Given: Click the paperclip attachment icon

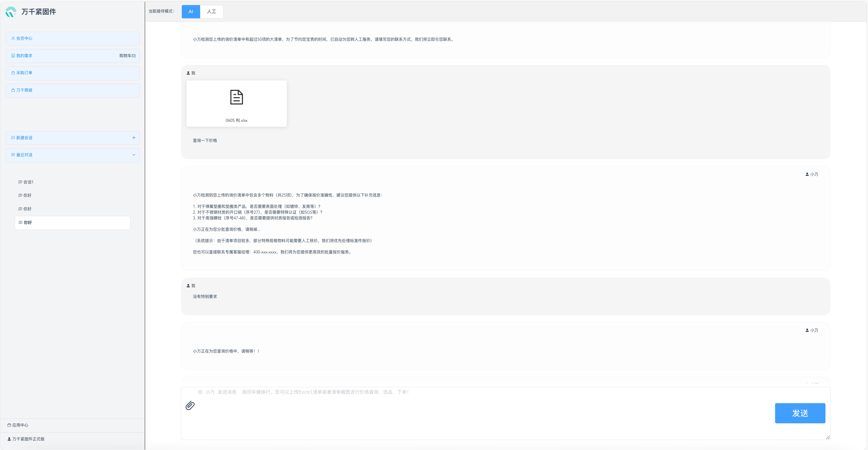Looking at the screenshot, I should click(x=190, y=405).
